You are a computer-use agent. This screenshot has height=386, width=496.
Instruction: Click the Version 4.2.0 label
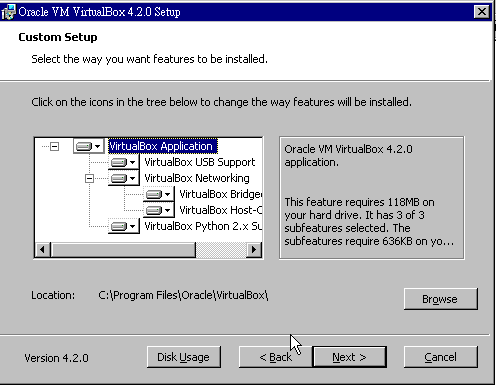click(x=56, y=358)
